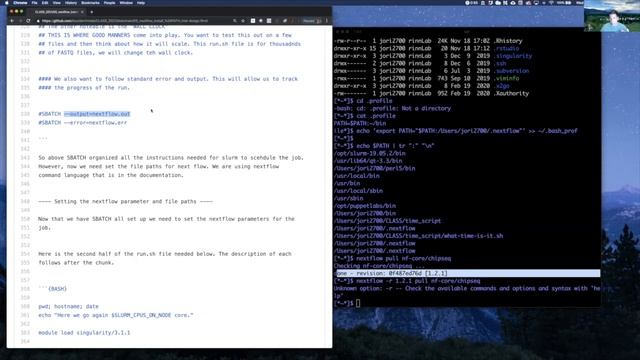The height and width of the screenshot is (360, 640).
Task: Open a new Chrome tab
Action: click(x=91, y=12)
